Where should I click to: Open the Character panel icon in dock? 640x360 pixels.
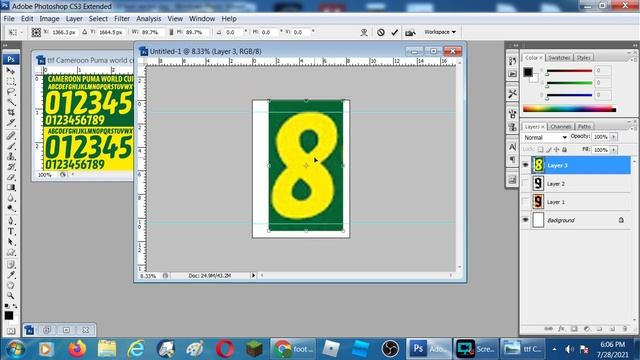(x=512, y=147)
